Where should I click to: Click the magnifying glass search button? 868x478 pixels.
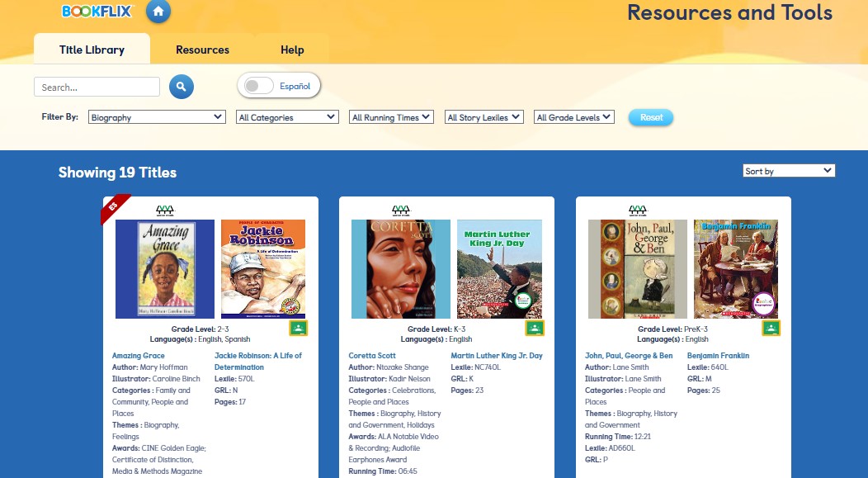181,87
